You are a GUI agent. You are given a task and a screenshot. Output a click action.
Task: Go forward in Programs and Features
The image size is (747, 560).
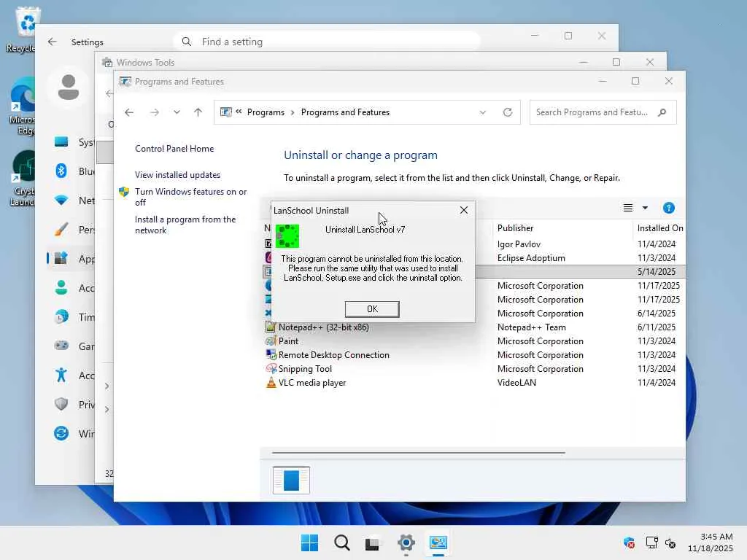(x=155, y=112)
